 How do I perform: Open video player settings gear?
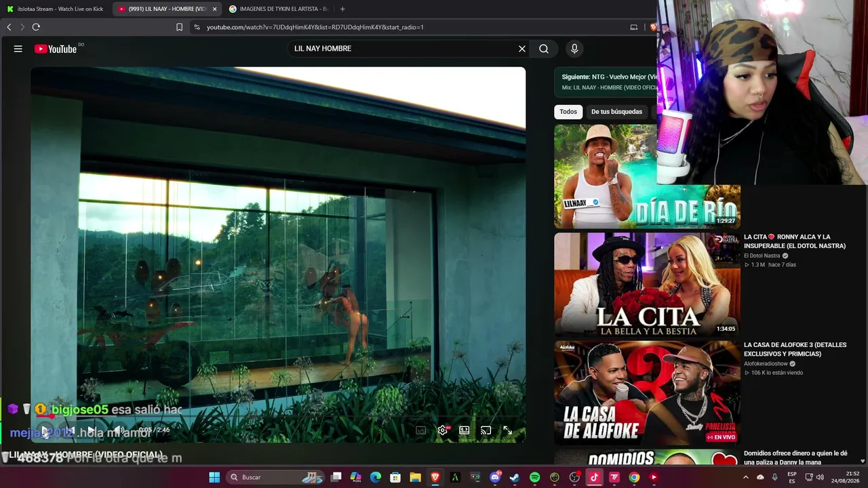(x=443, y=430)
